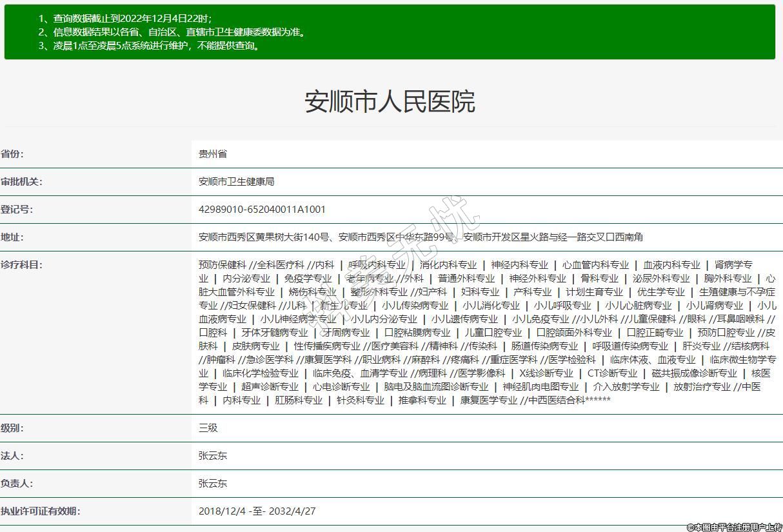Select the value 安顺市卫生健康局

tap(236, 182)
